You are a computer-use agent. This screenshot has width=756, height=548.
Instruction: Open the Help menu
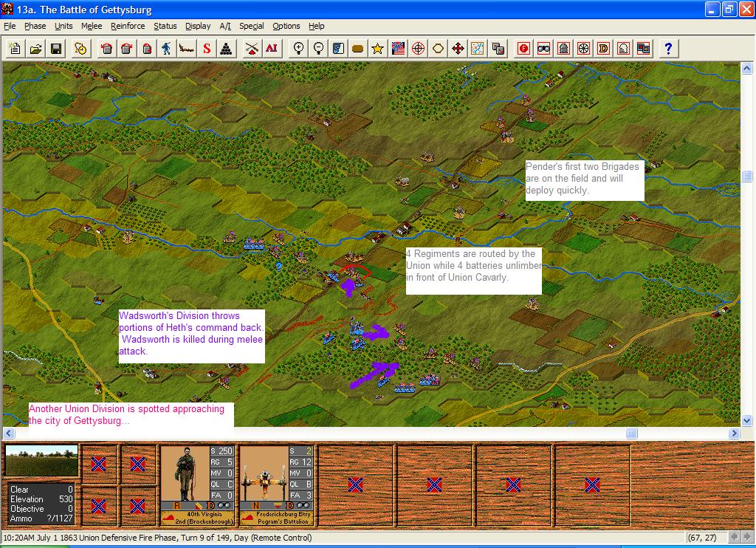[x=316, y=26]
